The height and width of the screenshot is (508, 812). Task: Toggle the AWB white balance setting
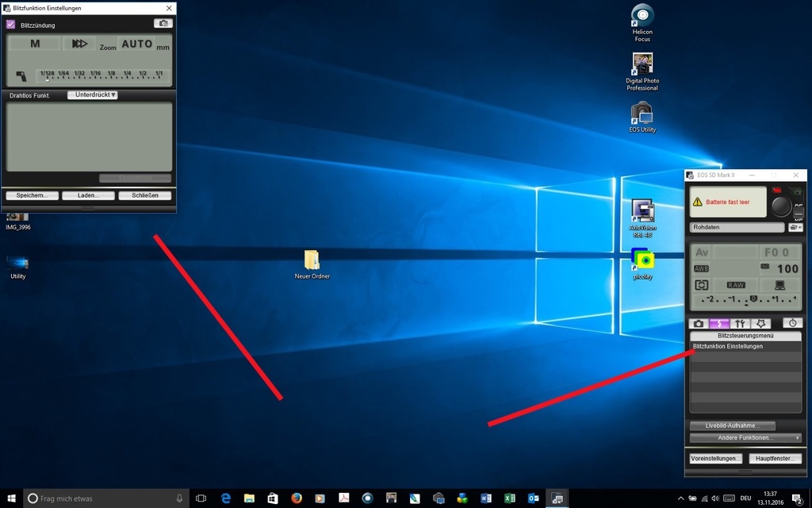pos(701,268)
